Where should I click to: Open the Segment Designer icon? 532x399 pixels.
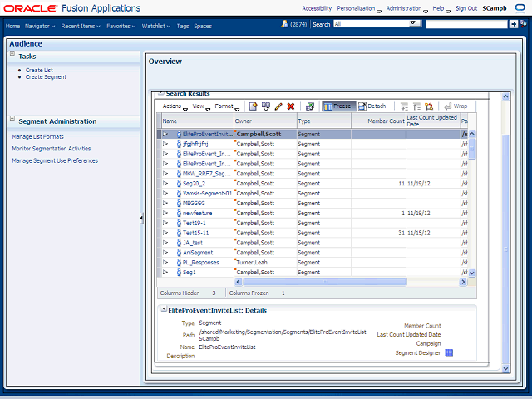pos(449,352)
